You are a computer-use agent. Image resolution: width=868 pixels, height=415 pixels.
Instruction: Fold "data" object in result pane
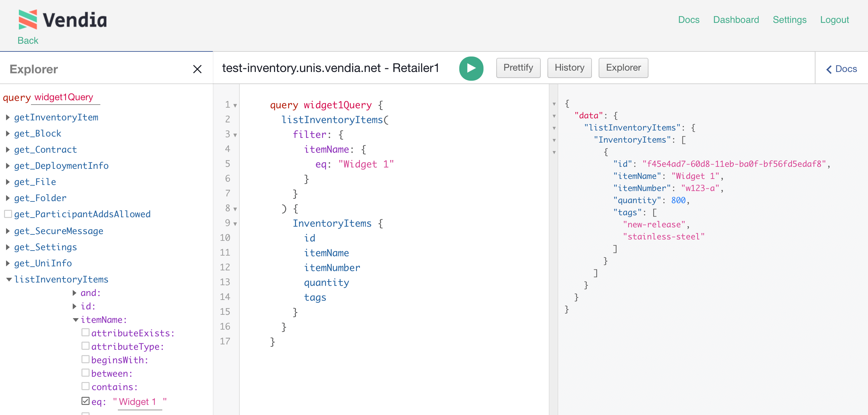[554, 116]
